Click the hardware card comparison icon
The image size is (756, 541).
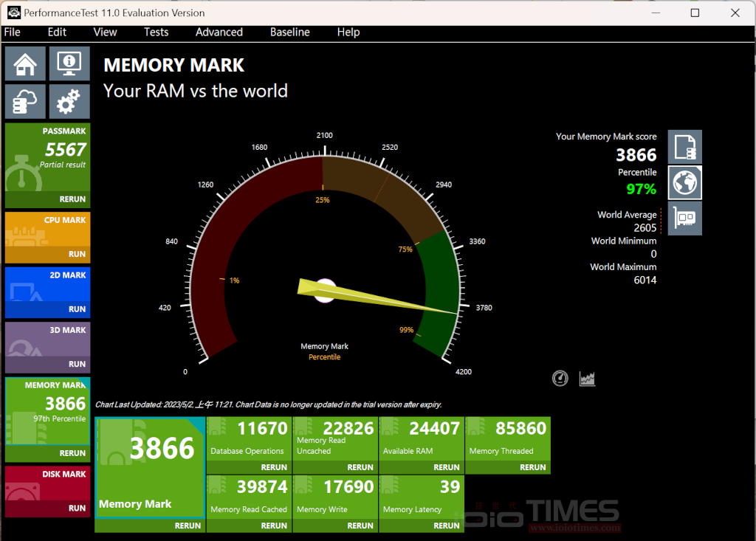[x=684, y=218]
